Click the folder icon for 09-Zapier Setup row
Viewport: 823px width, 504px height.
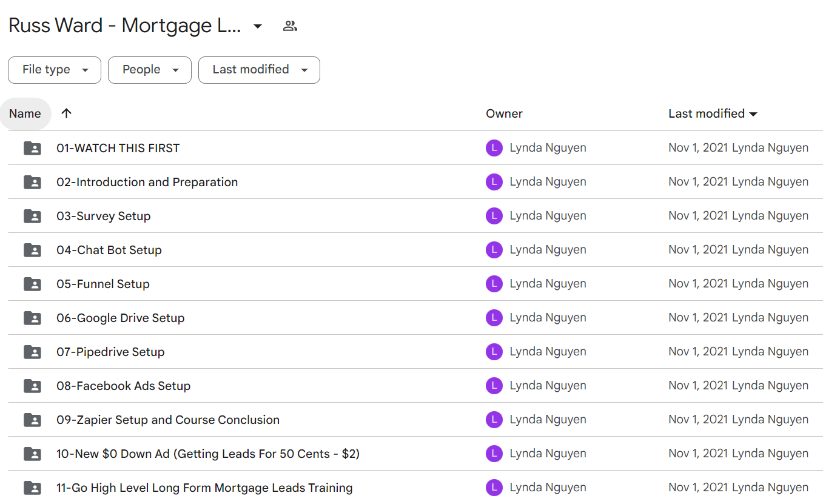32,420
